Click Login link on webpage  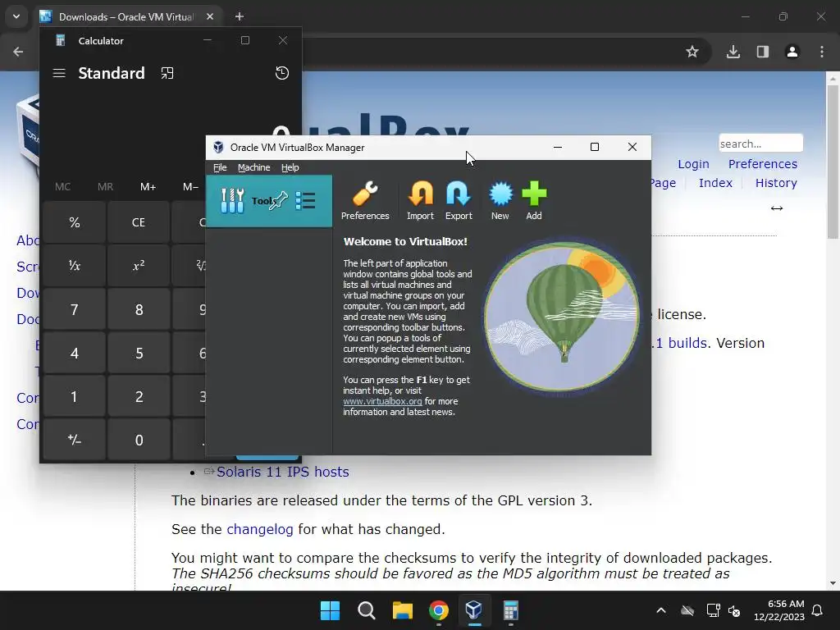[x=693, y=164]
